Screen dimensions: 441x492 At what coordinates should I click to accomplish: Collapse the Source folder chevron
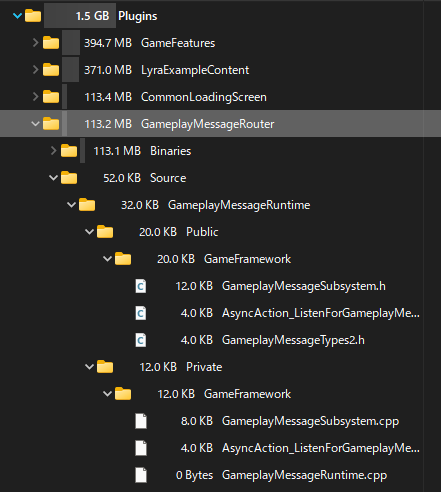coord(53,178)
